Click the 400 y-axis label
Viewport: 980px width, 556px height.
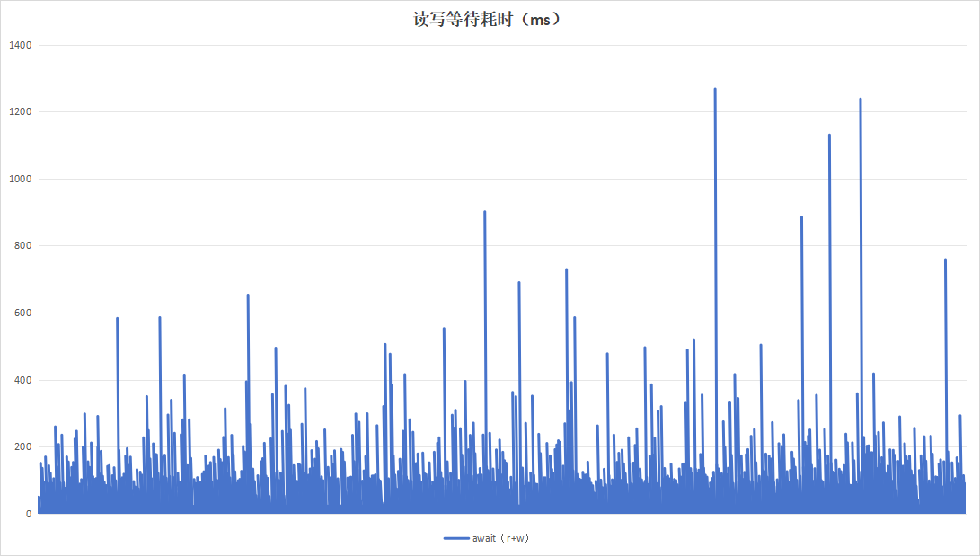point(23,380)
